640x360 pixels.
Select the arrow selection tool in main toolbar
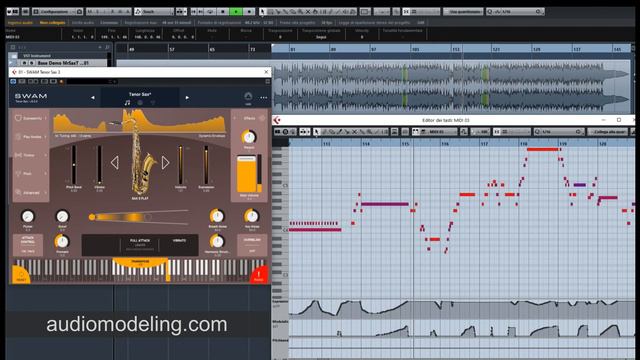[x=262, y=11]
